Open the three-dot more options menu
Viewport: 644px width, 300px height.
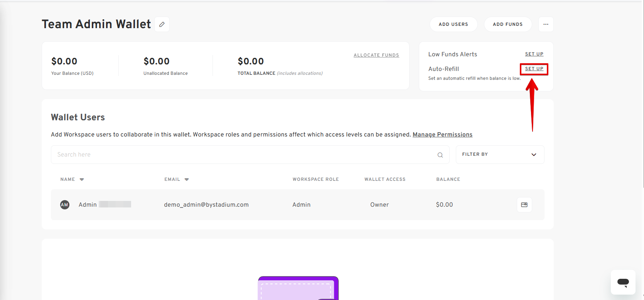546,24
